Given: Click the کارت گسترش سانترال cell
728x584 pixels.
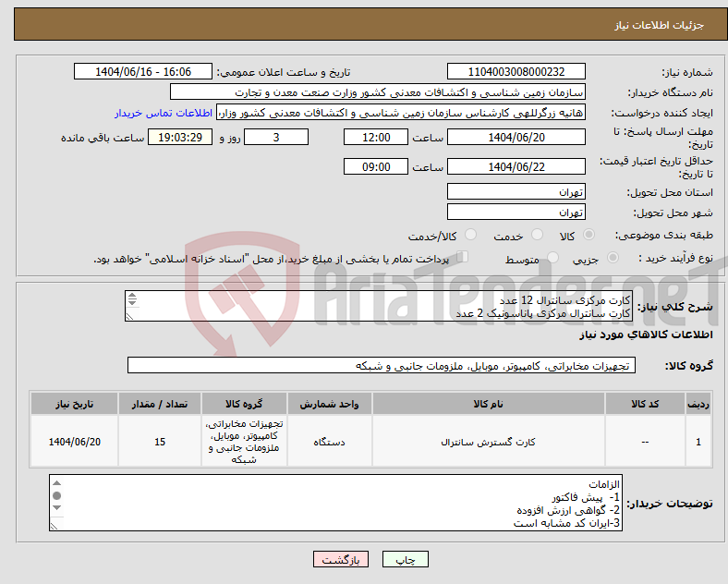Looking at the screenshot, I should [x=488, y=442].
